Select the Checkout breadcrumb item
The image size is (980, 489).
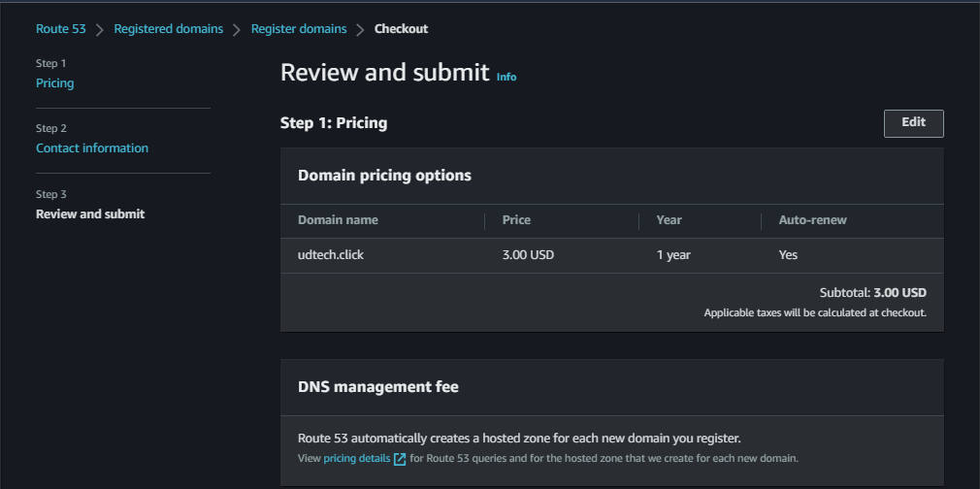pyautogui.click(x=401, y=29)
